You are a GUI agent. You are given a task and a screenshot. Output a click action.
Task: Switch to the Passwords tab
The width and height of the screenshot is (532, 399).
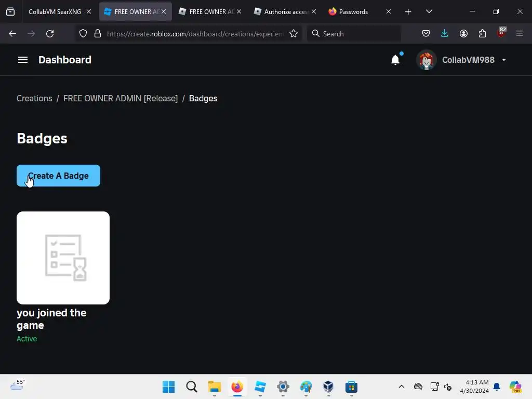click(353, 12)
